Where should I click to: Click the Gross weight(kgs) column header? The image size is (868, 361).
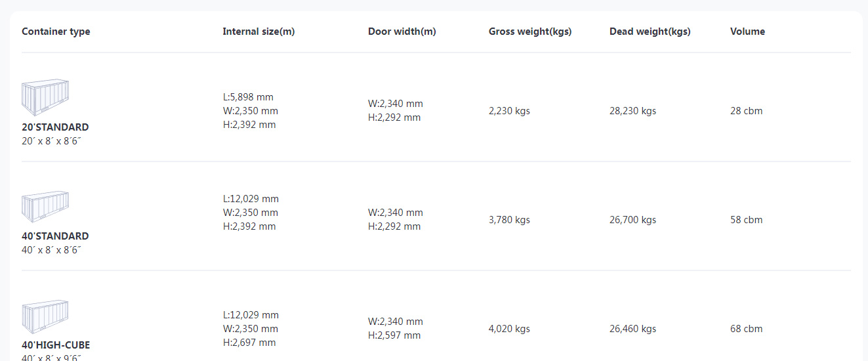(530, 32)
